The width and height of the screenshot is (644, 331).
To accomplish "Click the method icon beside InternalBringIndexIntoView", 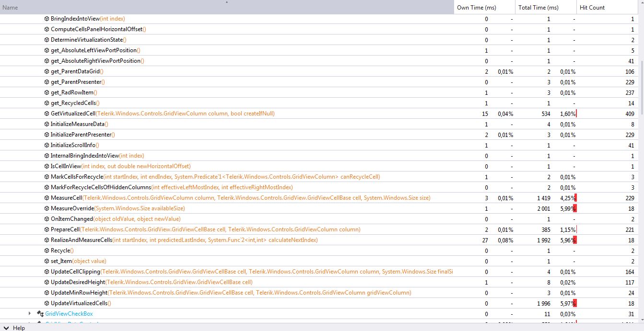I will 47,156.
